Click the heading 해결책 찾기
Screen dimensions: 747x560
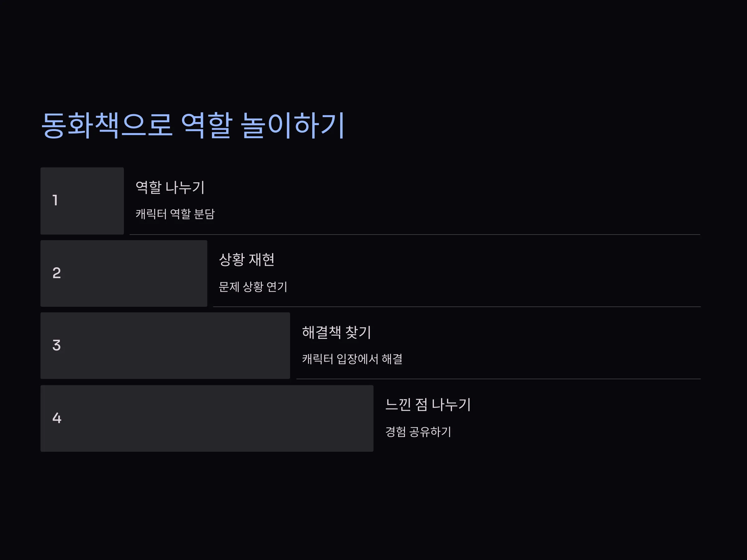[x=336, y=332]
